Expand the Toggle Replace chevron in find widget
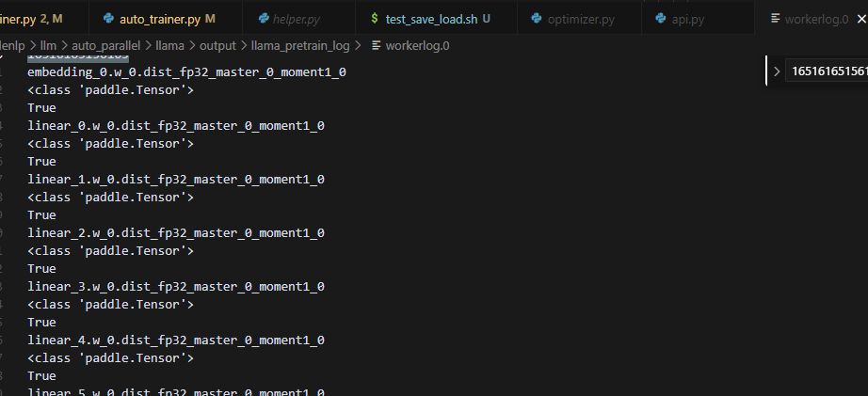868x396 pixels. click(776, 71)
